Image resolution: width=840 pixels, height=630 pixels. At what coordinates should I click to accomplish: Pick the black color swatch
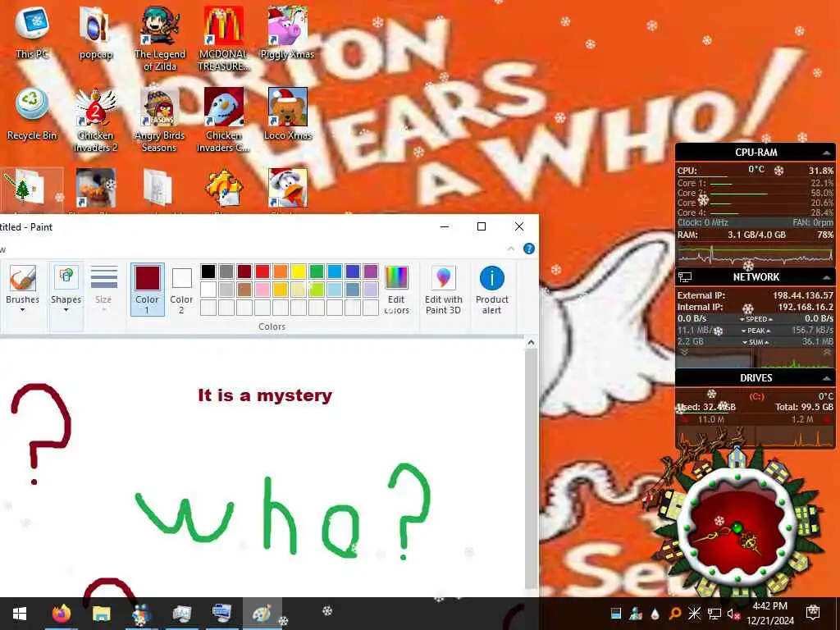pos(208,272)
